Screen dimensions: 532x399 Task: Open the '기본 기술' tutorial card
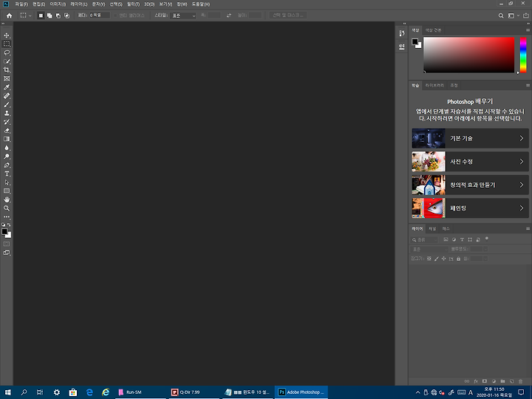470,138
